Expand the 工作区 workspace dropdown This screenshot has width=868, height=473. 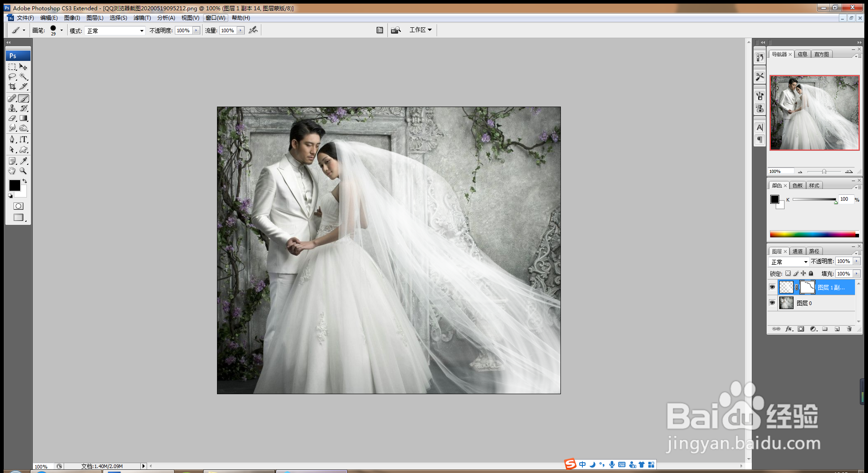coord(420,30)
